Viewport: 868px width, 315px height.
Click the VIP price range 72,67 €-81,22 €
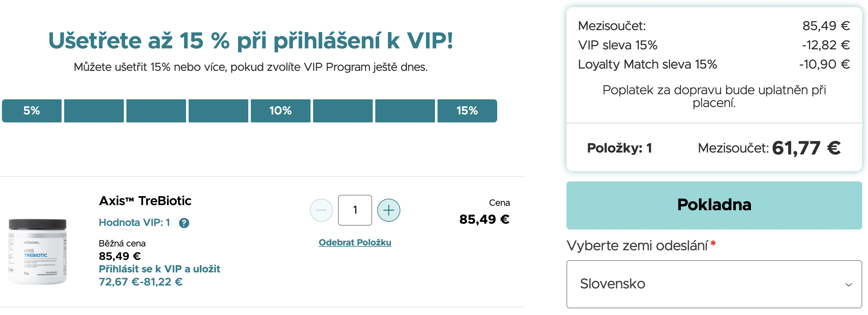click(140, 282)
